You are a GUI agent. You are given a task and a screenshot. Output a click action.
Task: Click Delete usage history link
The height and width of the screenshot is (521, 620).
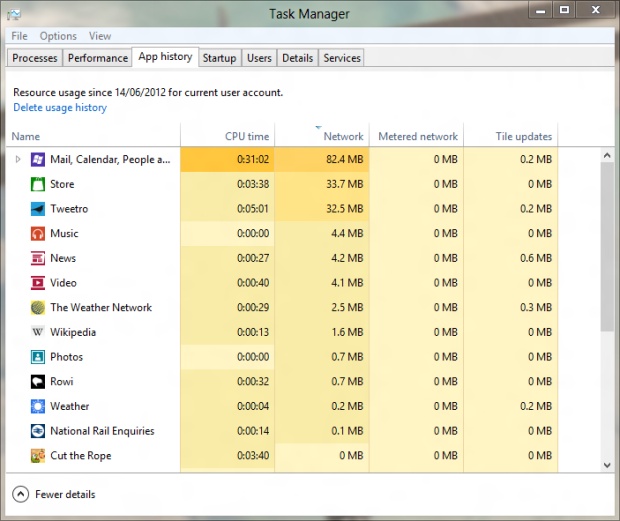tap(60, 108)
